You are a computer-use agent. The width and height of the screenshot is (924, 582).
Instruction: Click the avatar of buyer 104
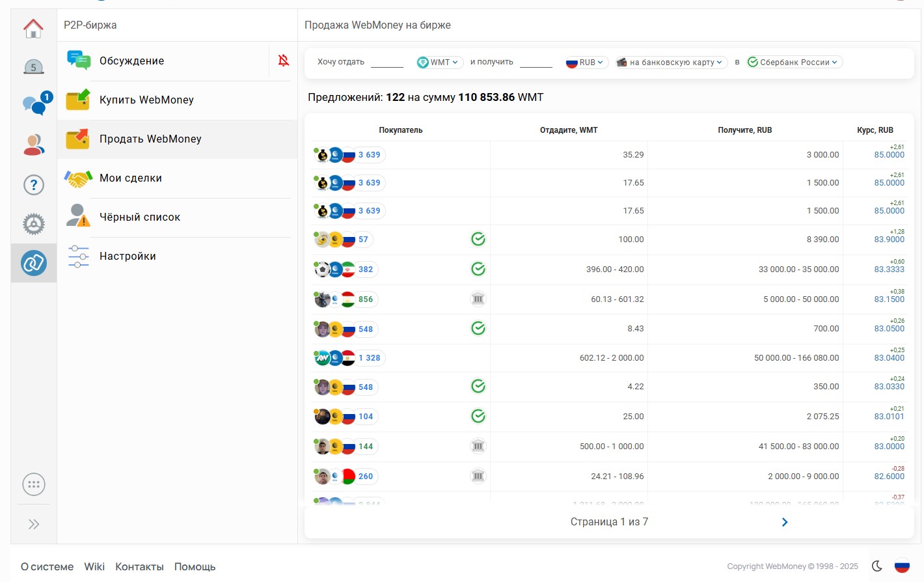click(x=322, y=417)
